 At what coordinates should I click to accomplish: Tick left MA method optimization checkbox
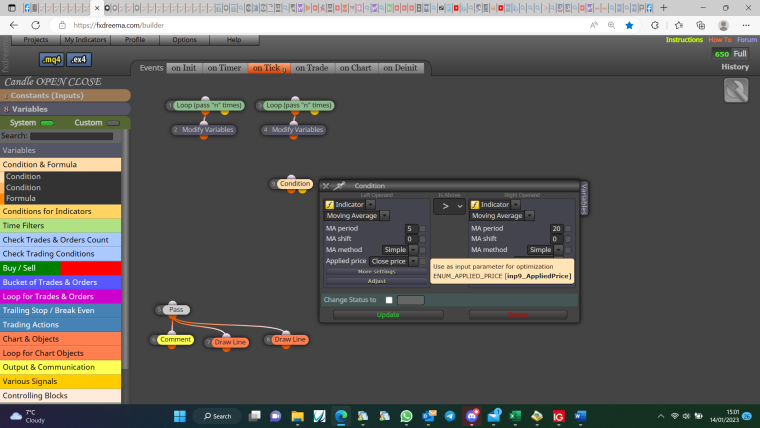[x=423, y=250]
